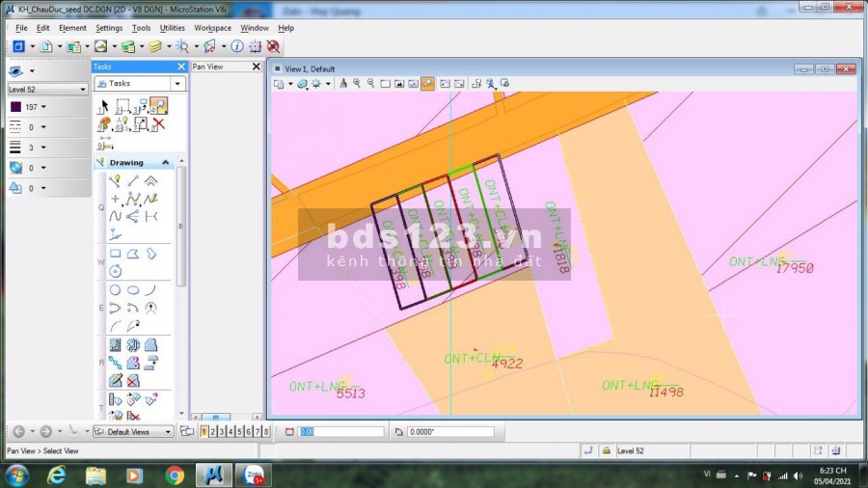Open the transparency 0 dropdown

point(43,168)
